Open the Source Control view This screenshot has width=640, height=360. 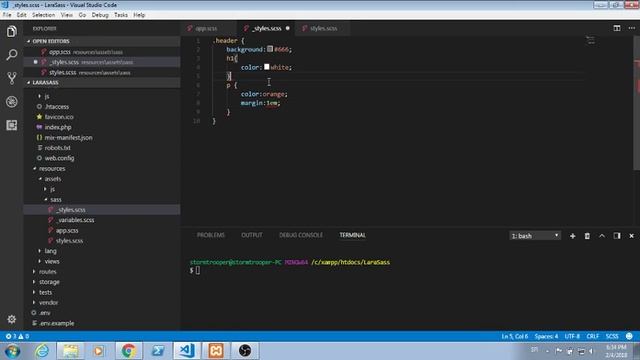coord(11,78)
